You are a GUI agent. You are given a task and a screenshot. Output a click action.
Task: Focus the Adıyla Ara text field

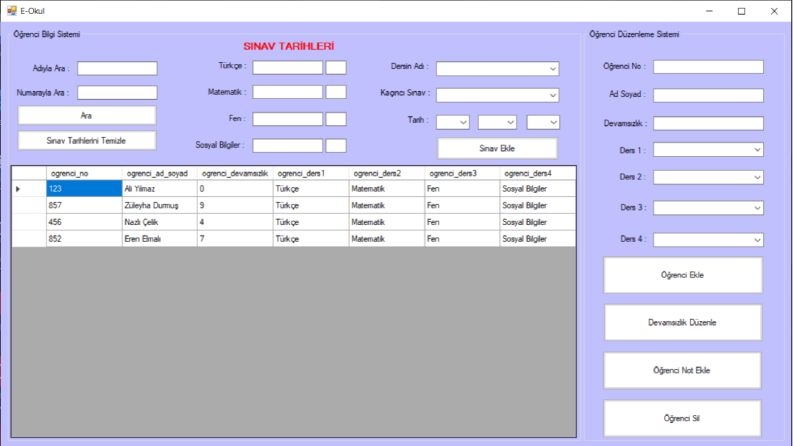[117, 68]
